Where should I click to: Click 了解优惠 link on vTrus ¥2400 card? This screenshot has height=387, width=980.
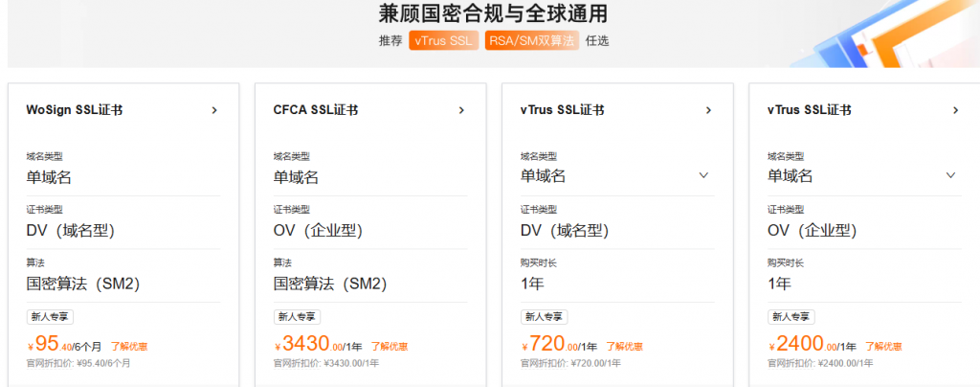coord(884,346)
